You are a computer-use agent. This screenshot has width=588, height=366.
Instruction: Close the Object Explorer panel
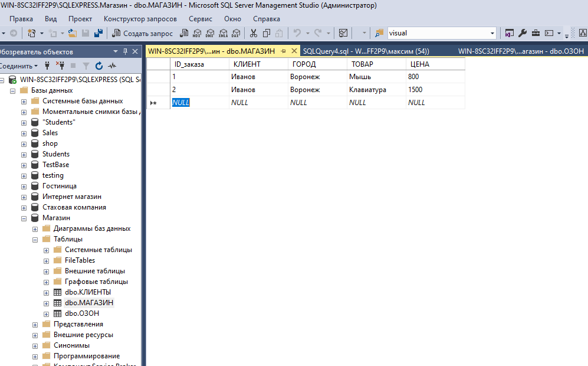click(135, 51)
